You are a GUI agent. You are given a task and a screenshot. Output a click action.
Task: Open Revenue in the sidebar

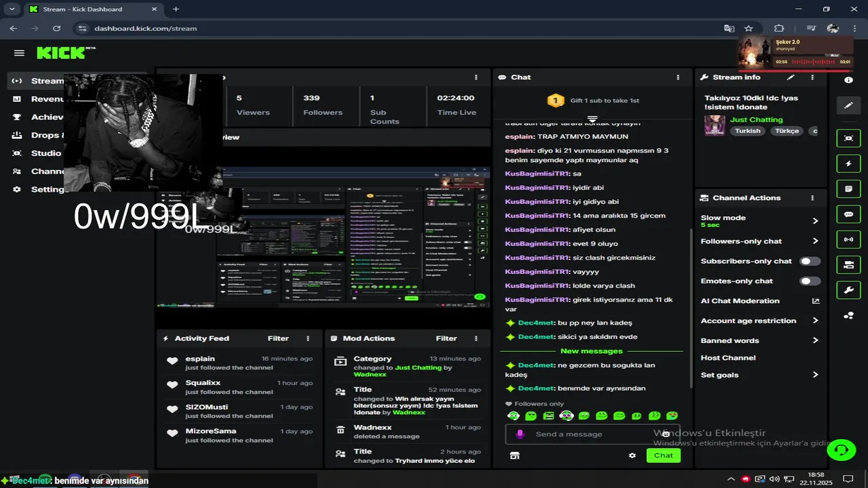38,99
